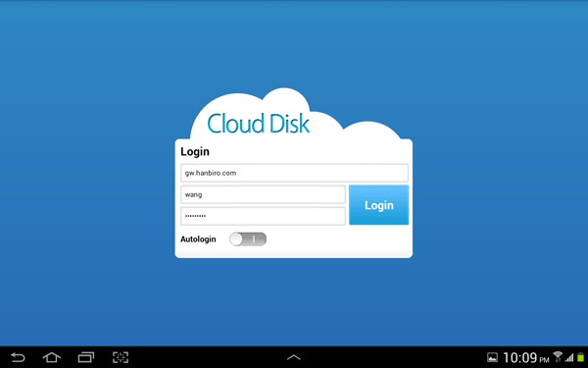Click the Login heading text
The image size is (588, 368).
coord(195,152)
